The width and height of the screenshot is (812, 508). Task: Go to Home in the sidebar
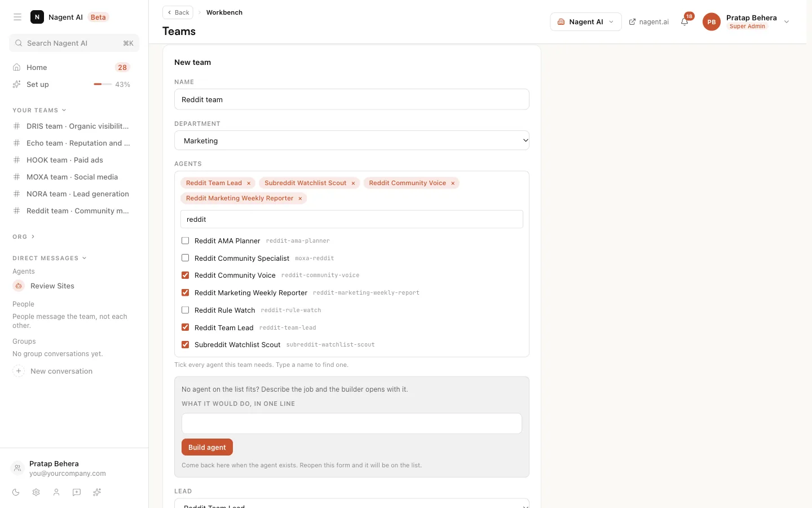coord(74,67)
